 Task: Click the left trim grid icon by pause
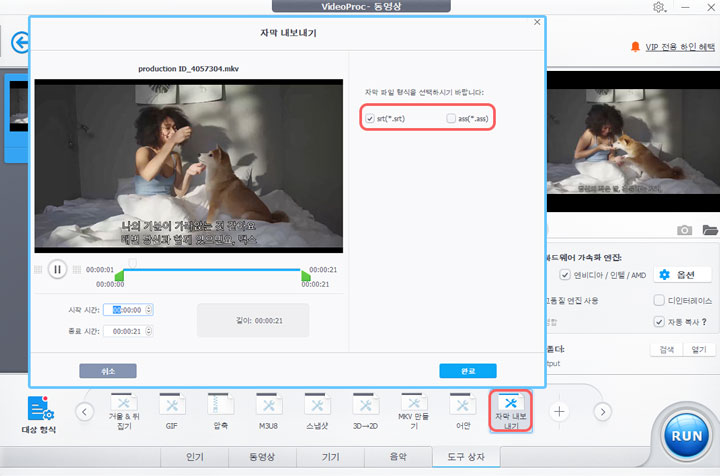tap(38, 269)
